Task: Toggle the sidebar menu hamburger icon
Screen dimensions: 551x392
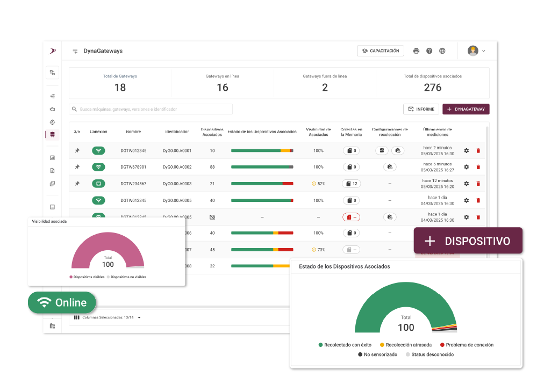Action: [x=75, y=51]
